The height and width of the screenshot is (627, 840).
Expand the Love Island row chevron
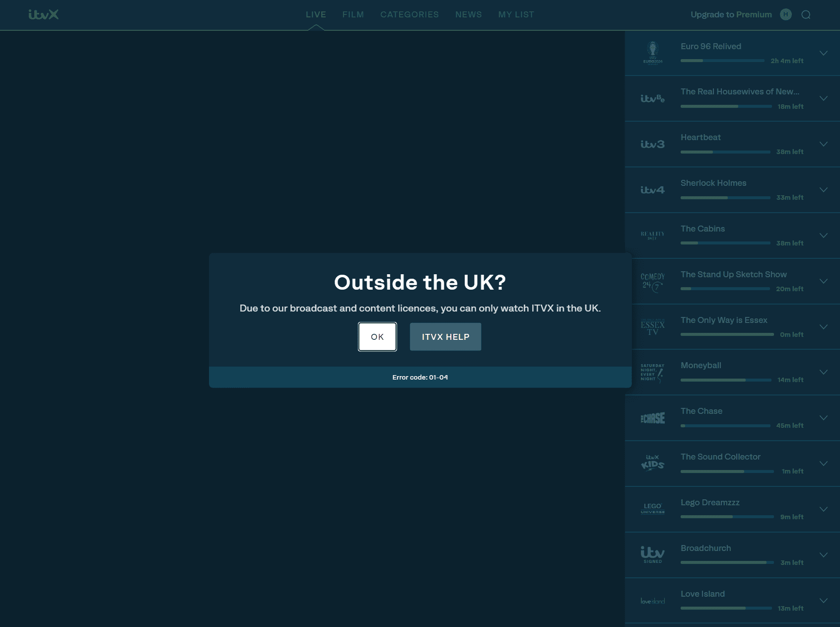[824, 601]
